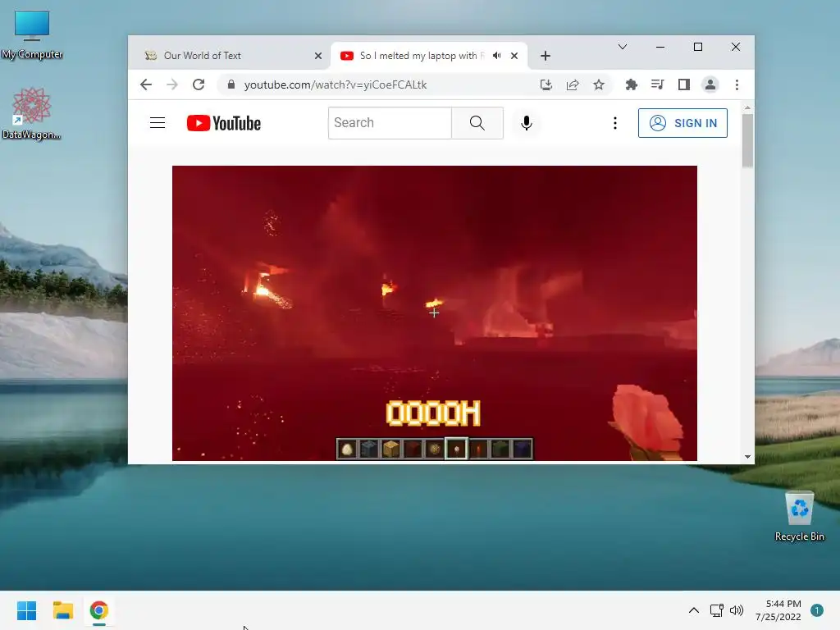The height and width of the screenshot is (630, 840).
Task: Bookmark this page with the star icon
Action: (598, 84)
